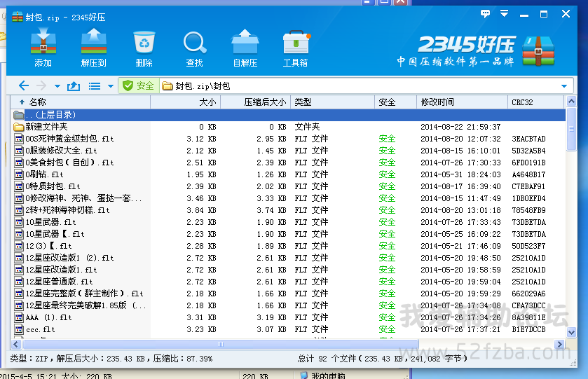Select file AAA (1).flt
The width and height of the screenshot is (588, 379).
point(288,317)
